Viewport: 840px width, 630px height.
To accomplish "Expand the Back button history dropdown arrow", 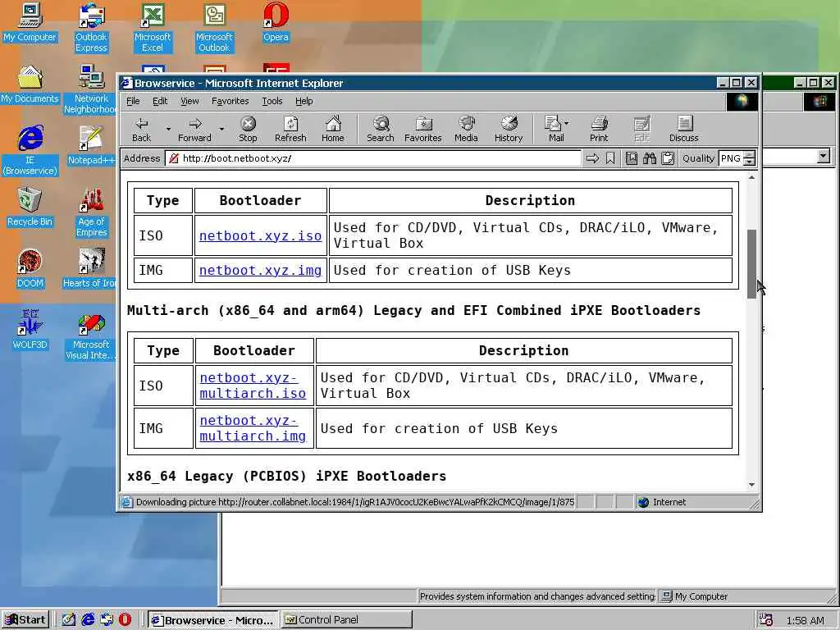I will tap(168, 129).
